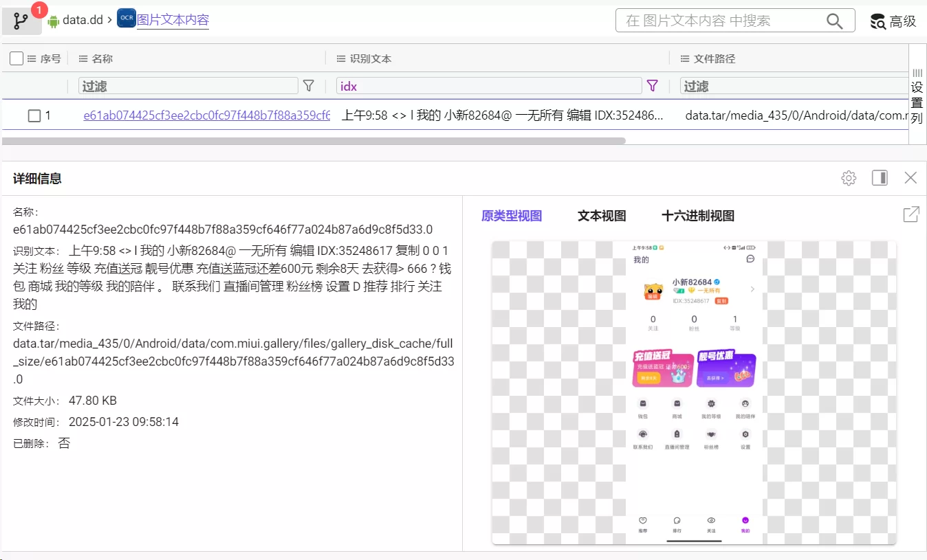Image resolution: width=927 pixels, height=560 pixels.
Task: Toggle detail panel side layout icon
Action: (x=880, y=179)
